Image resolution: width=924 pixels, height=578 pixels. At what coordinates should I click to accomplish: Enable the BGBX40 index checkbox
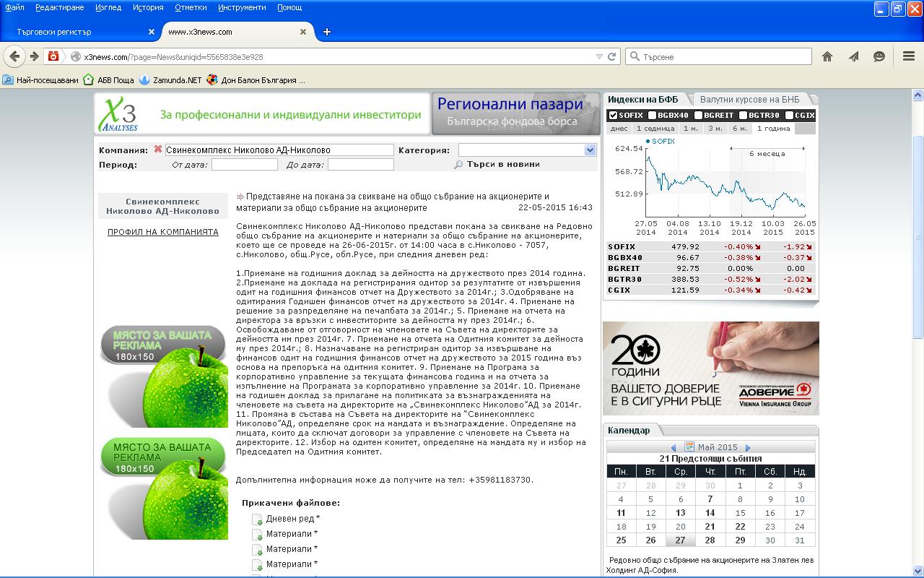tap(653, 115)
